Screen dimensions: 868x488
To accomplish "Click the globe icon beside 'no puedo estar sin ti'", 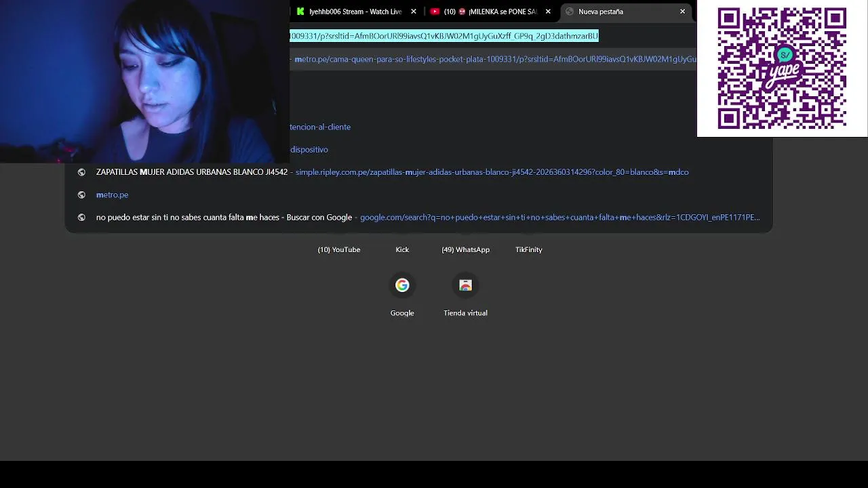I will [81, 218].
